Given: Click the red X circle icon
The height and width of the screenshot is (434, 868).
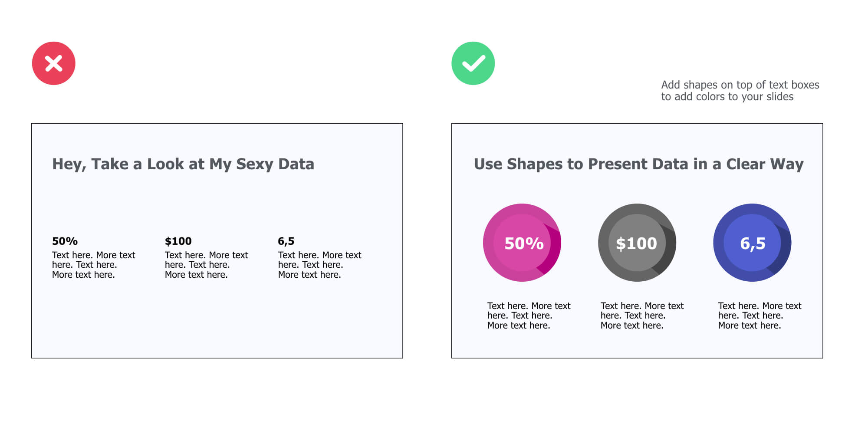Looking at the screenshot, I should point(54,63).
